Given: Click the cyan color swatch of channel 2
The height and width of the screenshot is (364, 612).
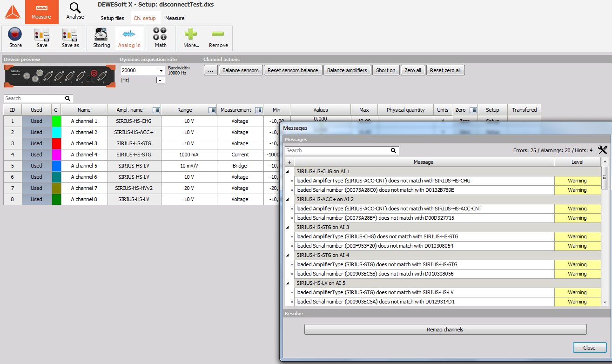Looking at the screenshot, I should click(x=56, y=132).
